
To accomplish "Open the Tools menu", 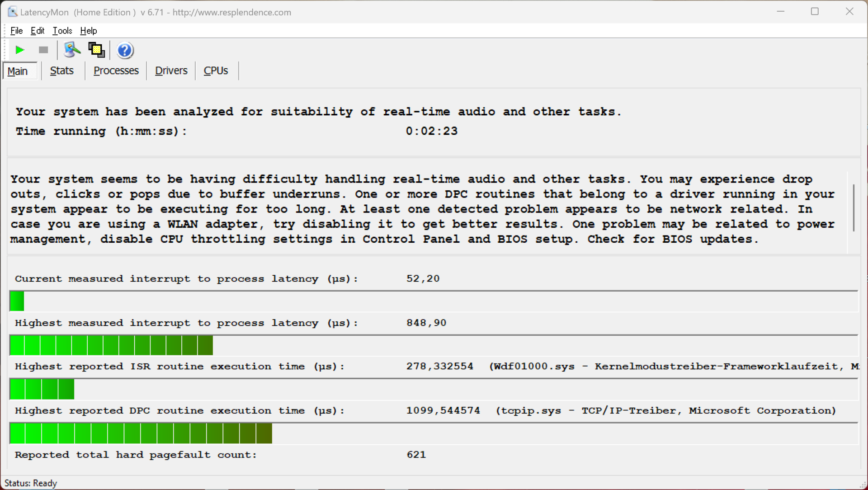I will click(x=62, y=31).
